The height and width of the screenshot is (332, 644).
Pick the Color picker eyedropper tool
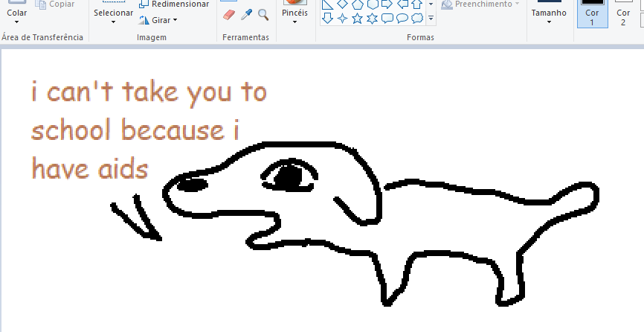246,15
